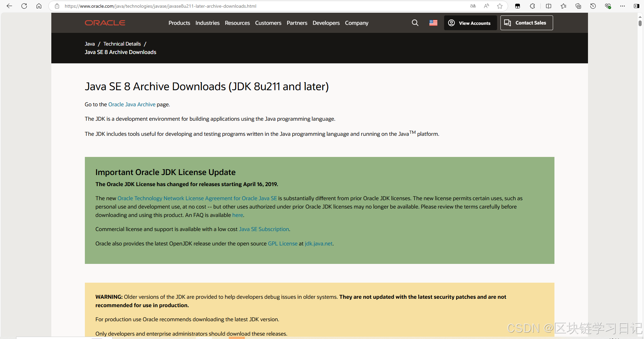Visit the jdk.java.net link
Image resolution: width=644 pixels, height=339 pixels.
319,243
